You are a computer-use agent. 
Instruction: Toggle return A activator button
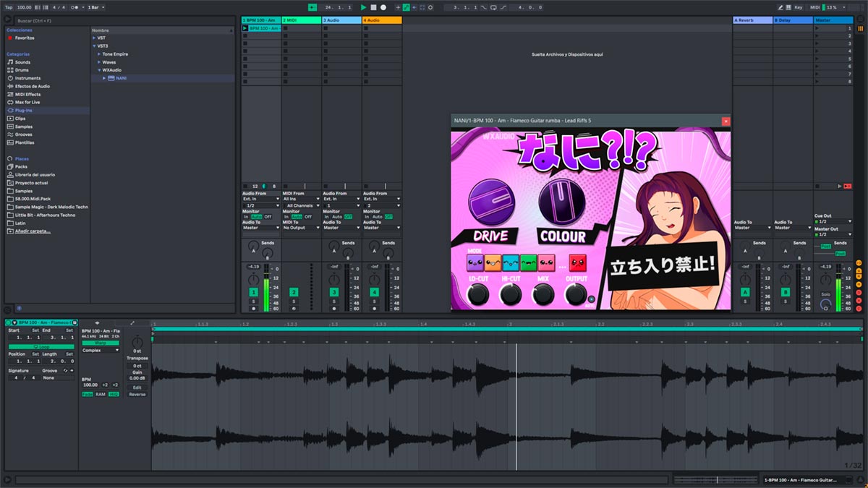pyautogui.click(x=745, y=291)
